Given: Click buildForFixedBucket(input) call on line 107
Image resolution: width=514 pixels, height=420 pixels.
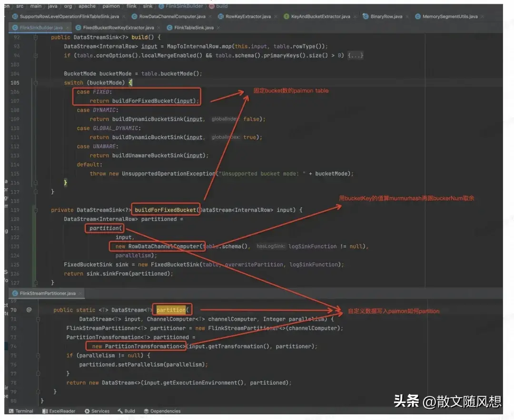Looking at the screenshot, I should 154,101.
